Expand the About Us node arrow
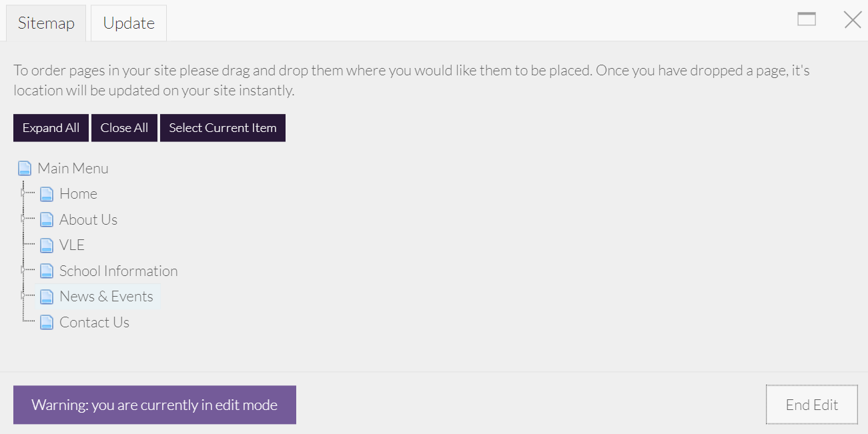The image size is (868, 434). tap(23, 219)
